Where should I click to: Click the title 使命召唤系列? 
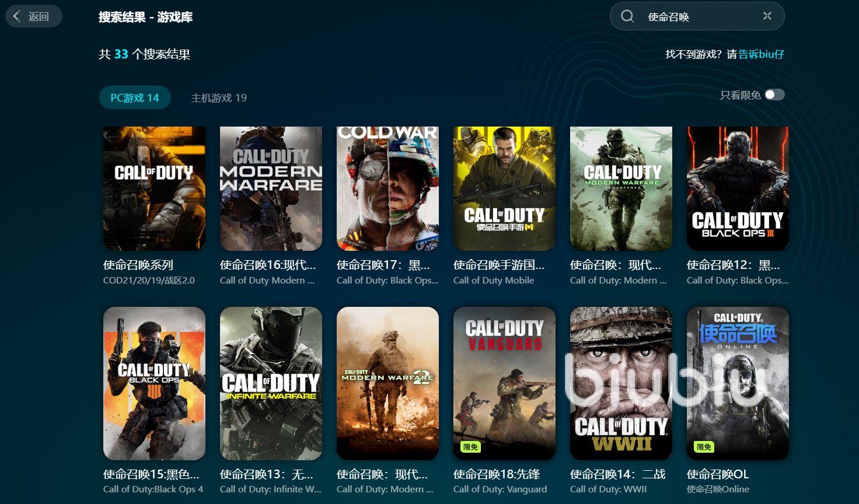pyautogui.click(x=138, y=265)
